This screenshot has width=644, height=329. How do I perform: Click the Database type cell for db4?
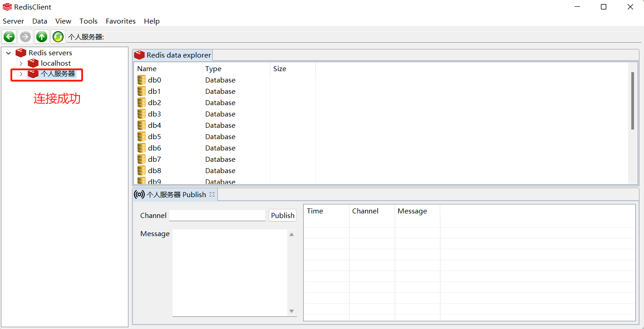[x=220, y=126]
